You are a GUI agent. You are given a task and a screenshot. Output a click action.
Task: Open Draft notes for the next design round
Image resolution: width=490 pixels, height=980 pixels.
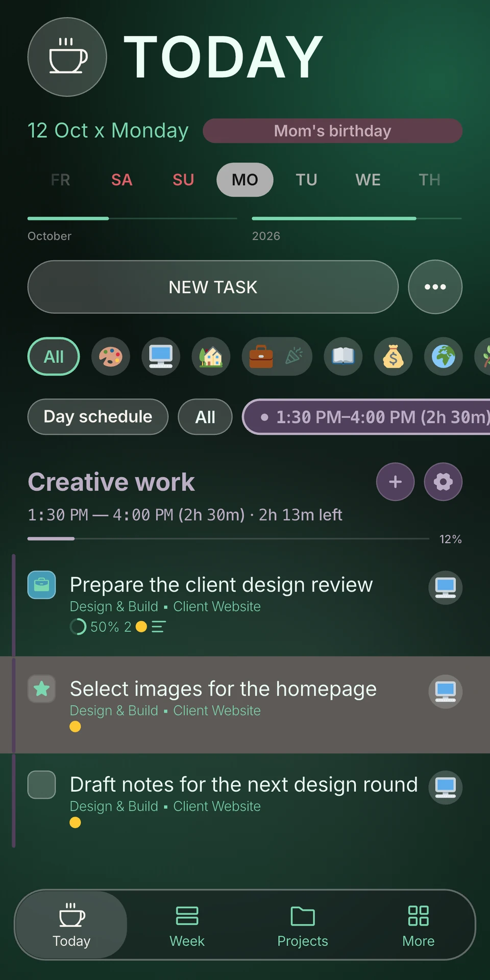click(243, 785)
